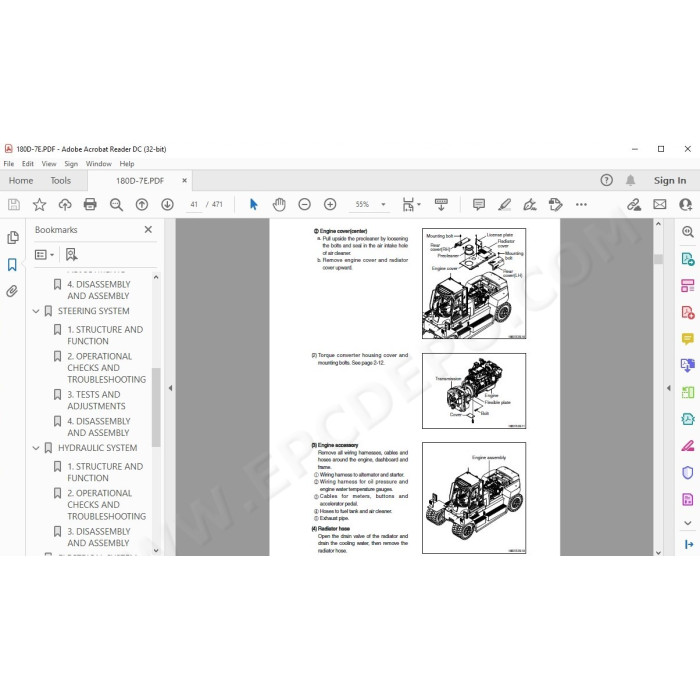Collapse the HYDRAULIC SYSTEM bookmark
The width and height of the screenshot is (700, 700).
point(36,448)
